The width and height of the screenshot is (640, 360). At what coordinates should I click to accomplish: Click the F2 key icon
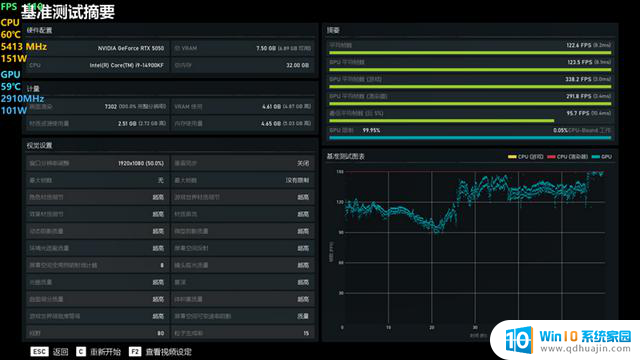click(x=135, y=351)
